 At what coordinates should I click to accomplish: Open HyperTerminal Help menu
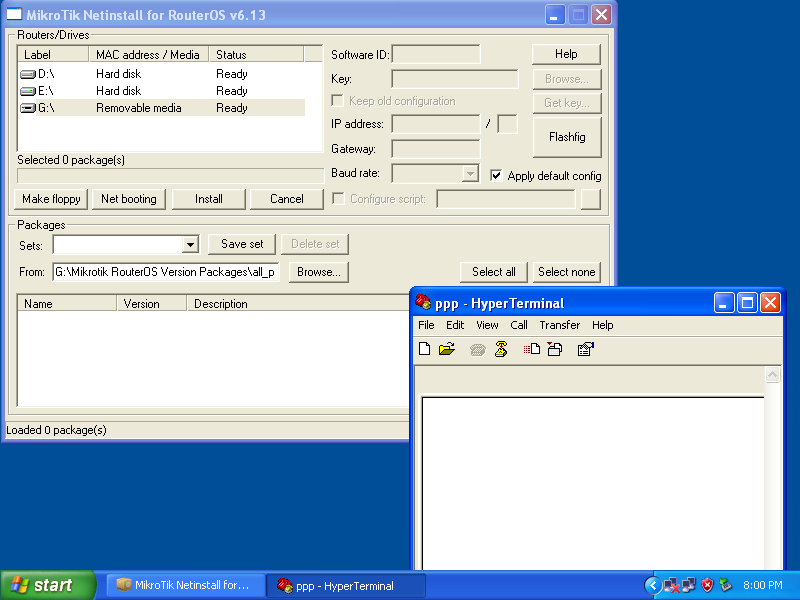[x=603, y=325]
